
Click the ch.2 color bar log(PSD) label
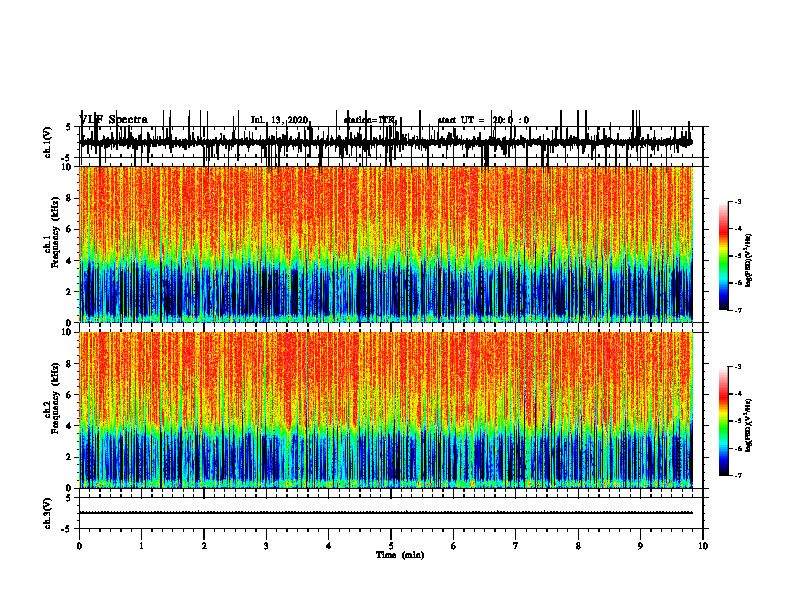coord(748,424)
